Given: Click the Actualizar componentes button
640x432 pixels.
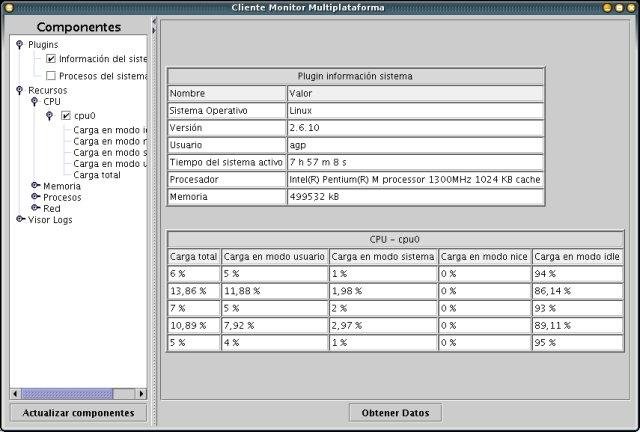Looking at the screenshot, I should [x=78, y=413].
